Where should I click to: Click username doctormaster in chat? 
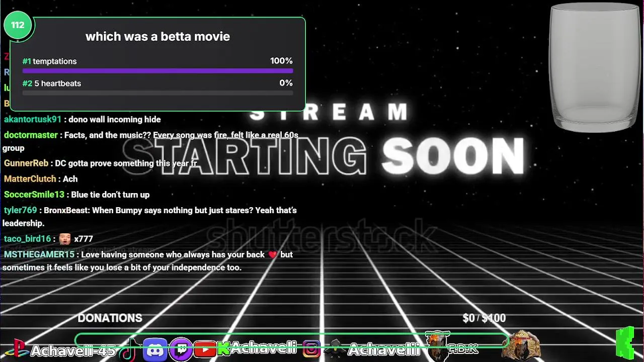tap(31, 135)
